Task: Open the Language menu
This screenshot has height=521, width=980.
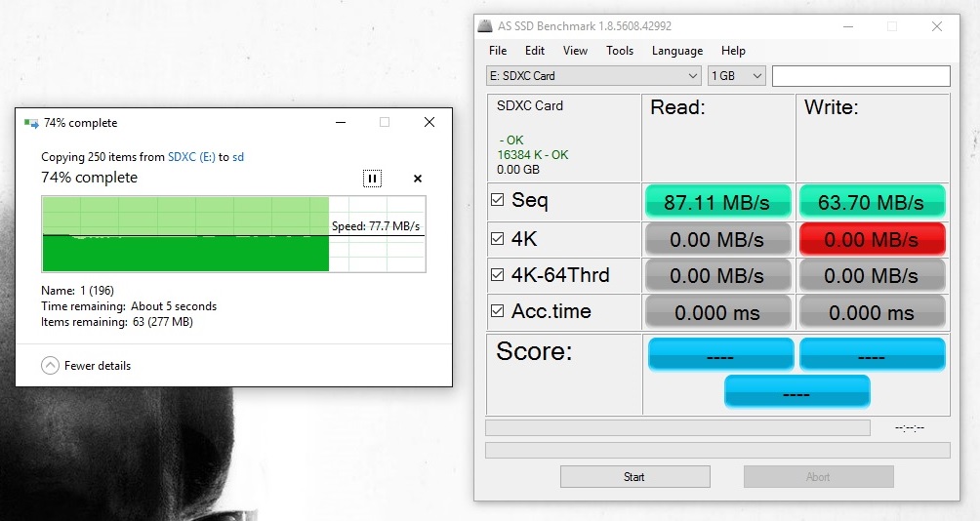Action: pos(676,51)
